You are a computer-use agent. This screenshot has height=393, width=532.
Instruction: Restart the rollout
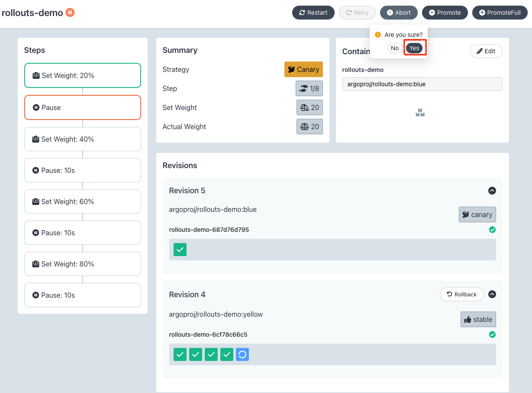pos(313,13)
